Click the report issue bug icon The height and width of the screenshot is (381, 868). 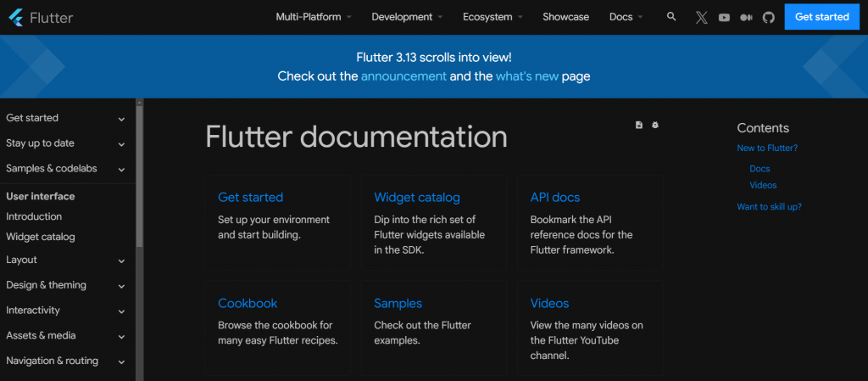tap(655, 125)
